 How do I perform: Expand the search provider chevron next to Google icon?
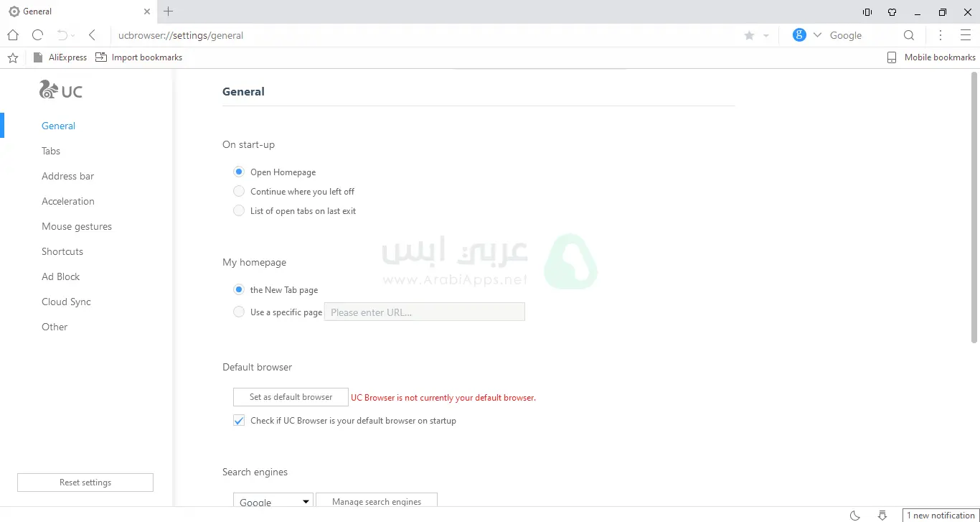[817, 35]
